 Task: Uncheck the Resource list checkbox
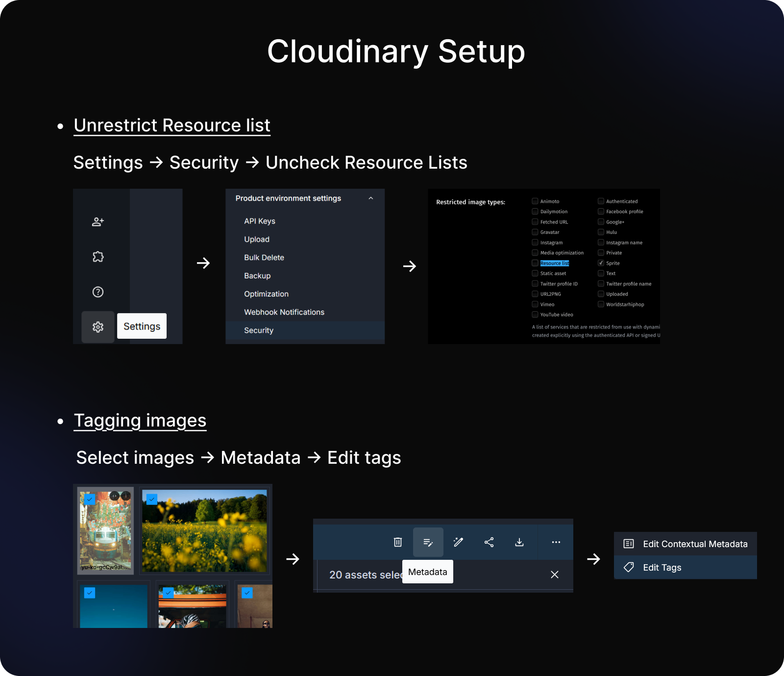pyautogui.click(x=535, y=263)
